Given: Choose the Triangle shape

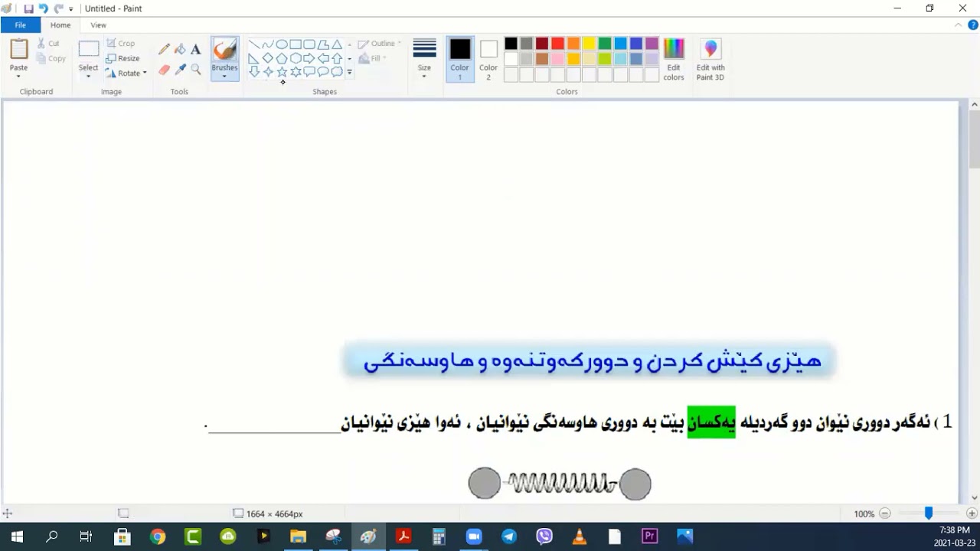Looking at the screenshot, I should [337, 44].
